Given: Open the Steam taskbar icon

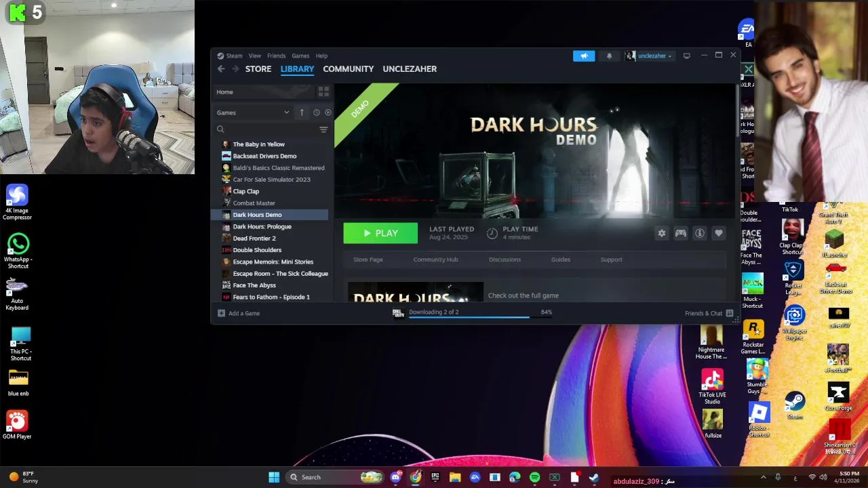Looking at the screenshot, I should [x=594, y=477].
